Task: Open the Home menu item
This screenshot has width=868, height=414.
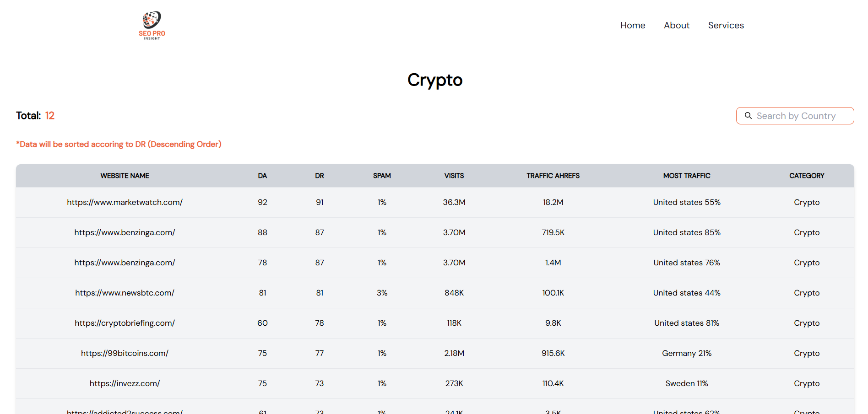Action: coord(633,25)
